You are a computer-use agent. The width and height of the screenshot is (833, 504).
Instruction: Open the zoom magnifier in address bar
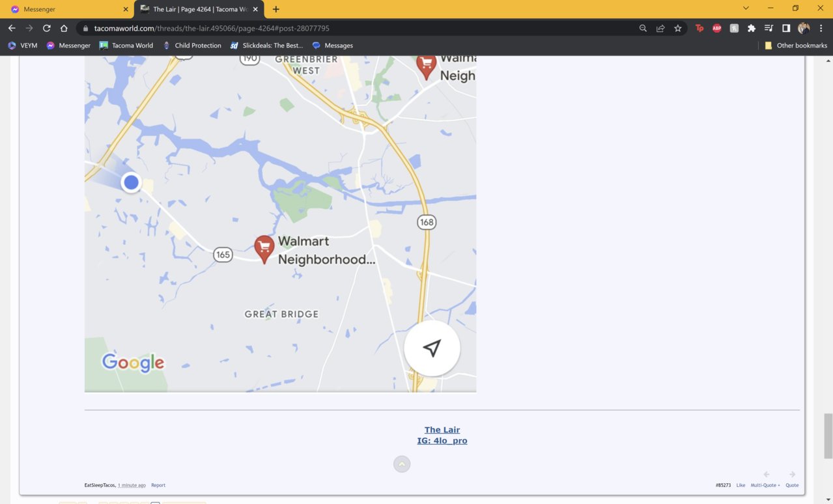pyautogui.click(x=643, y=28)
